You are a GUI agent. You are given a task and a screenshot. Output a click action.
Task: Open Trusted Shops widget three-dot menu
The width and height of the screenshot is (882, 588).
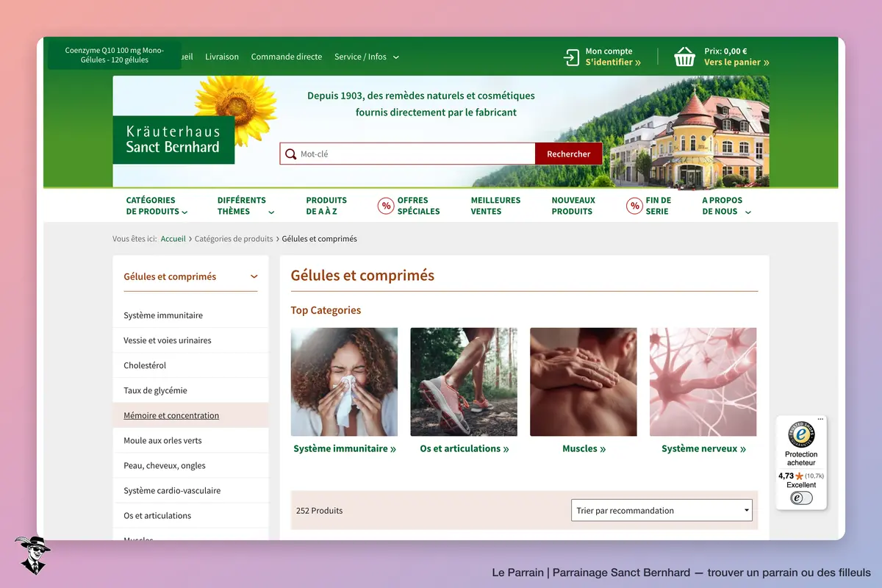[820, 420]
